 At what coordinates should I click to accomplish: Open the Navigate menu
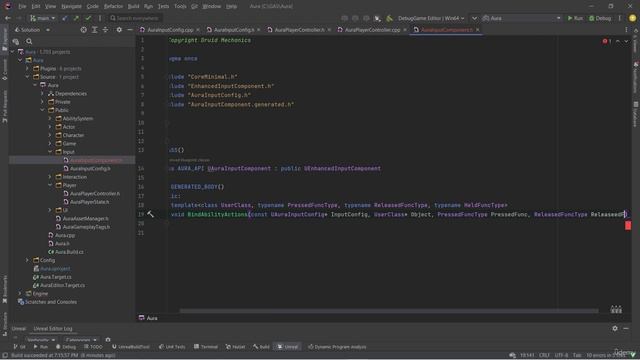pos(71,6)
